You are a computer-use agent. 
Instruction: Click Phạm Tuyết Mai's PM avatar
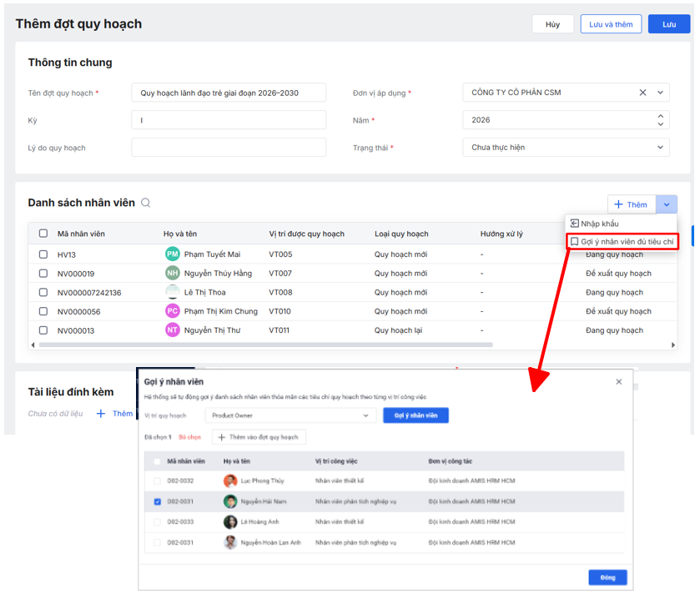[173, 254]
